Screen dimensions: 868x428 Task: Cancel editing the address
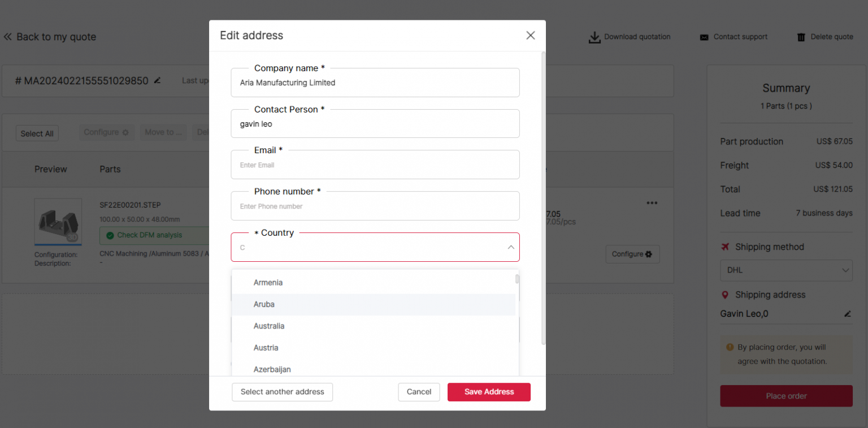click(x=419, y=392)
